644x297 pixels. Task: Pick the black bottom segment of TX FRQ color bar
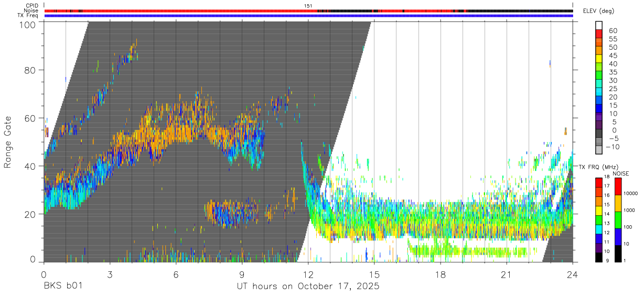tap(599, 256)
